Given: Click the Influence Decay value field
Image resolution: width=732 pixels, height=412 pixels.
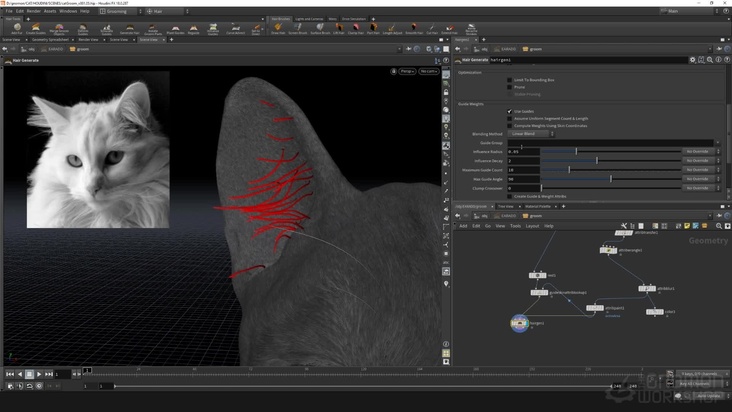Looking at the screenshot, I should point(523,160).
